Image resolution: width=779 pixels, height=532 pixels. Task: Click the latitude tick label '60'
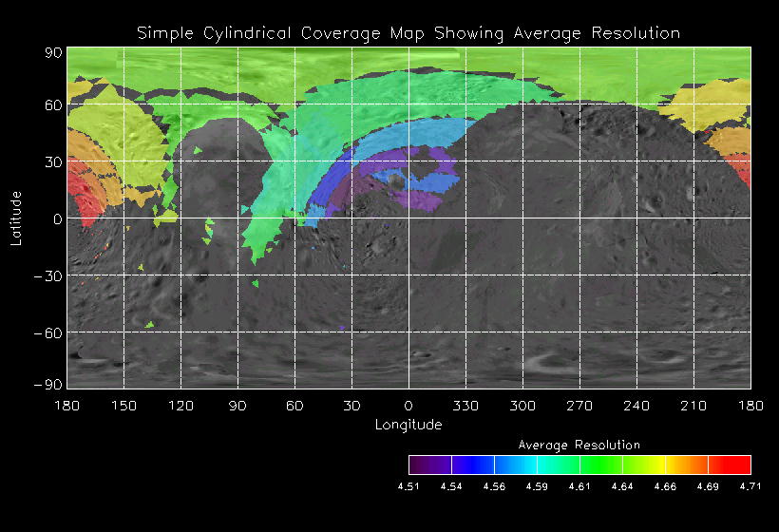(53, 105)
